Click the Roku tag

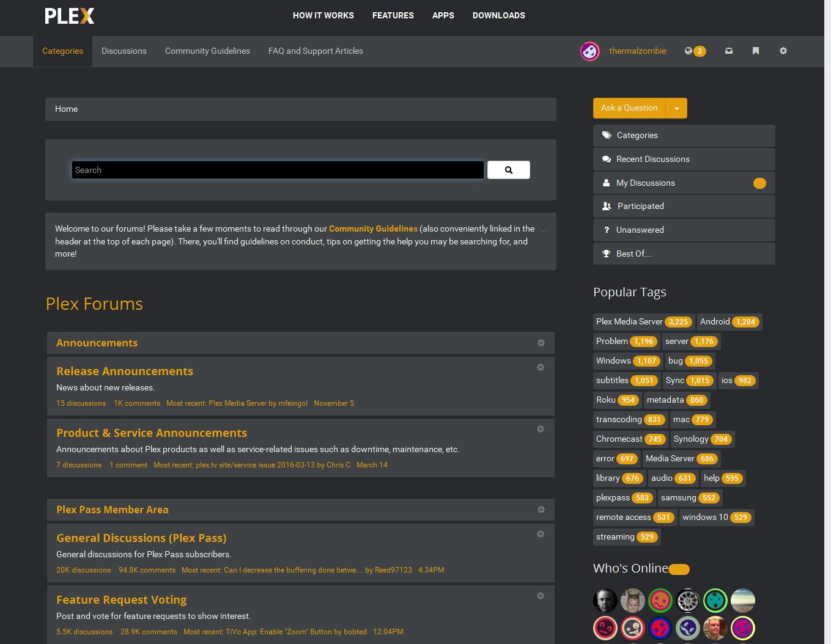click(x=617, y=400)
